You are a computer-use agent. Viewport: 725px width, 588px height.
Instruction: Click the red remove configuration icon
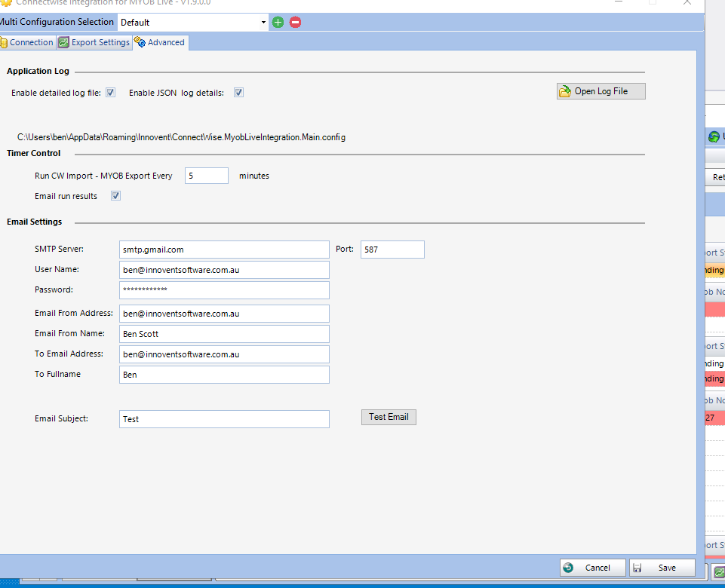click(x=296, y=22)
